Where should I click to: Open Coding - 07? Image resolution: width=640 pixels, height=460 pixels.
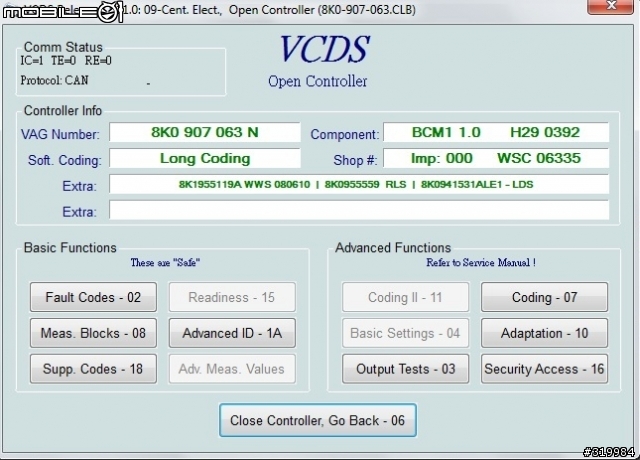click(544, 297)
